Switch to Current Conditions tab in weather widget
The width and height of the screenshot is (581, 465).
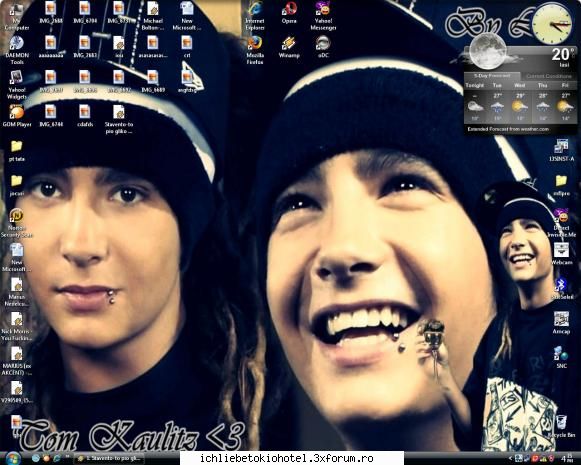coord(549,76)
